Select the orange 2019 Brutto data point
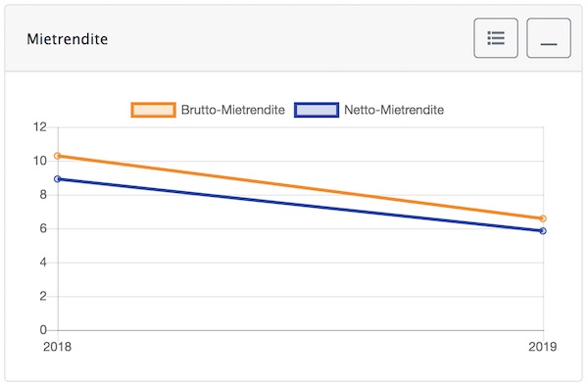 543,218
